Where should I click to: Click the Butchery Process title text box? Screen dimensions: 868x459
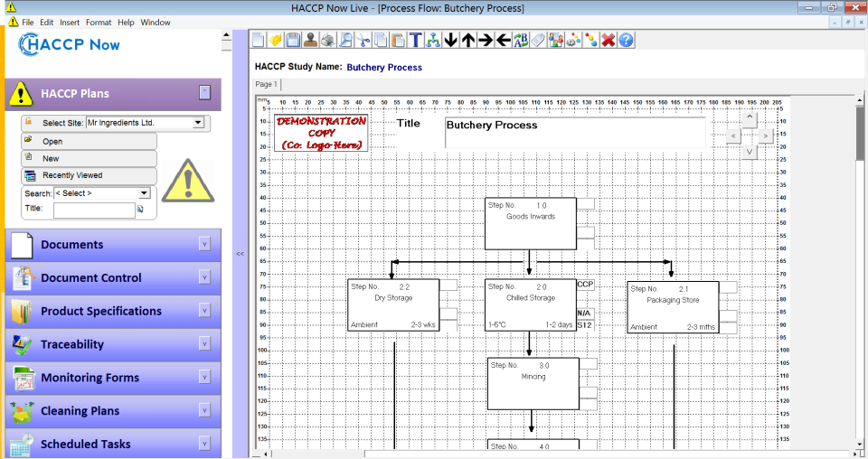click(575, 132)
